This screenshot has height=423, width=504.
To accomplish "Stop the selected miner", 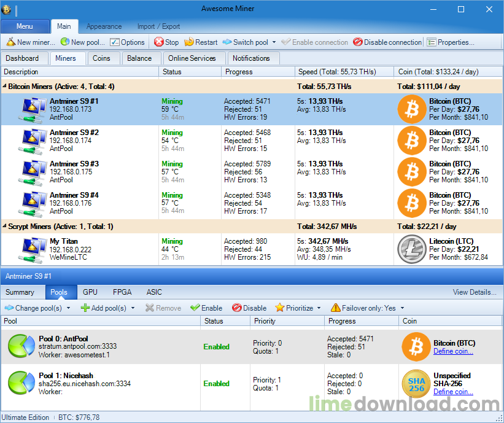I will [166, 42].
